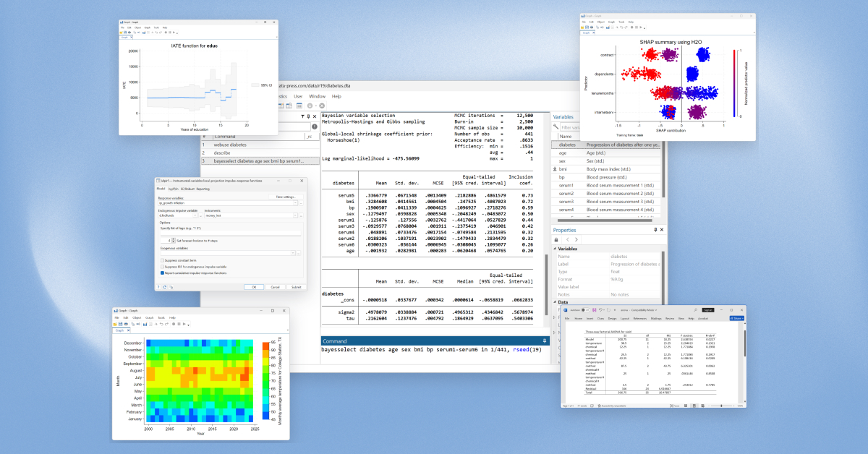Close the History panel with its X icon
Image resolution: width=868 pixels, height=454 pixels.
pos(315,116)
